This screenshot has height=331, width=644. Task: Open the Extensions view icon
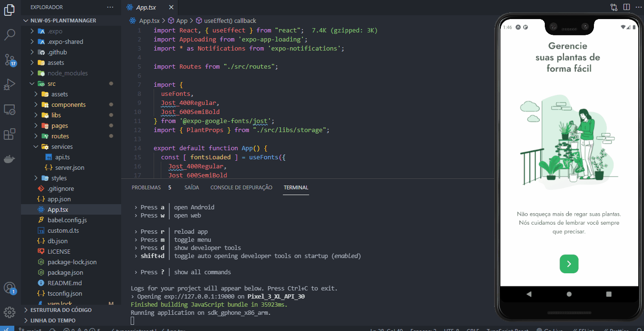pyautogui.click(x=10, y=134)
